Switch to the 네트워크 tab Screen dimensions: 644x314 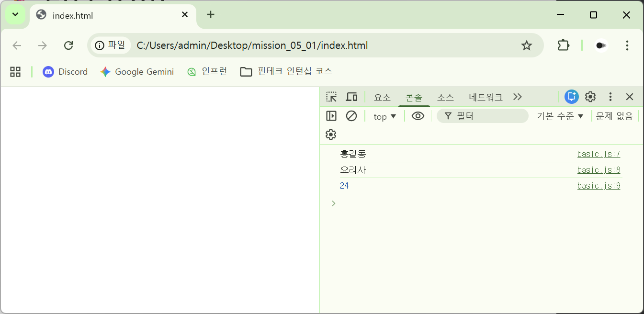(486, 97)
